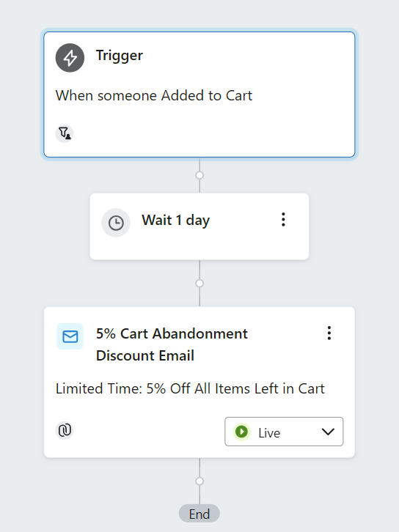Image resolution: width=399 pixels, height=532 pixels.
Task: Open the three-dot menu on Wait 1 day
Action: pos(283,220)
